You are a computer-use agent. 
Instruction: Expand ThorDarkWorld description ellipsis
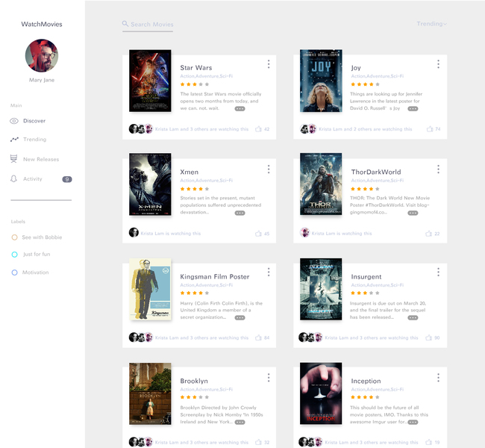[413, 213]
